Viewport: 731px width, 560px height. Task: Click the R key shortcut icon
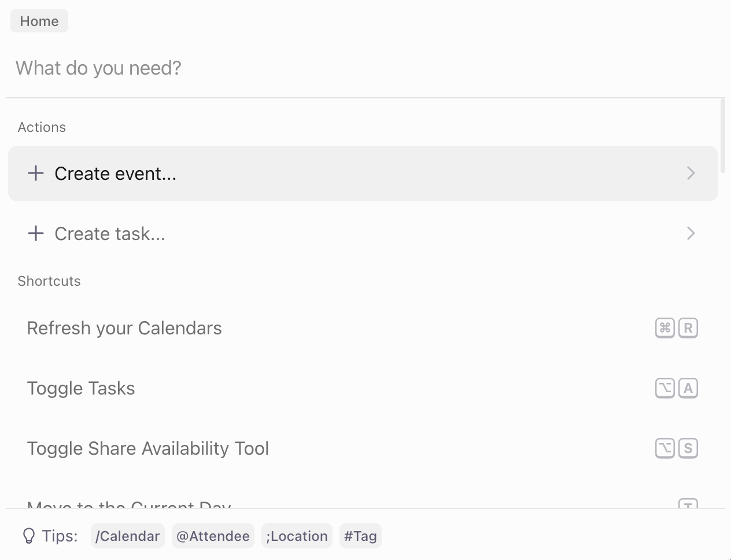coord(688,328)
